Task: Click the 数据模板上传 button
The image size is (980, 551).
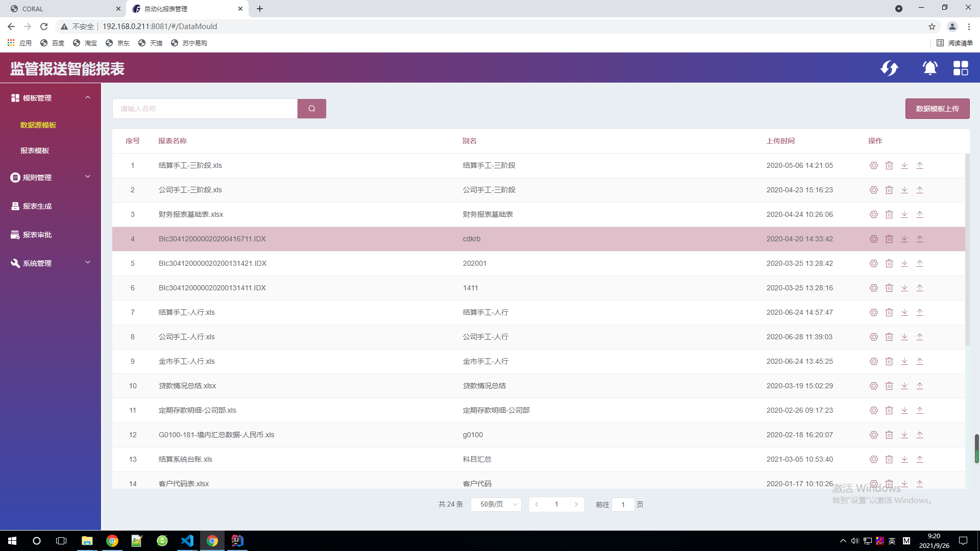Action: click(x=937, y=109)
